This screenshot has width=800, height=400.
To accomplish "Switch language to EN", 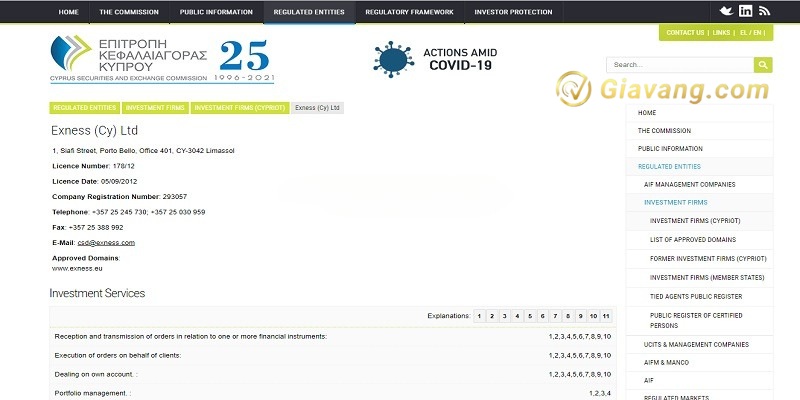I will coord(758,33).
